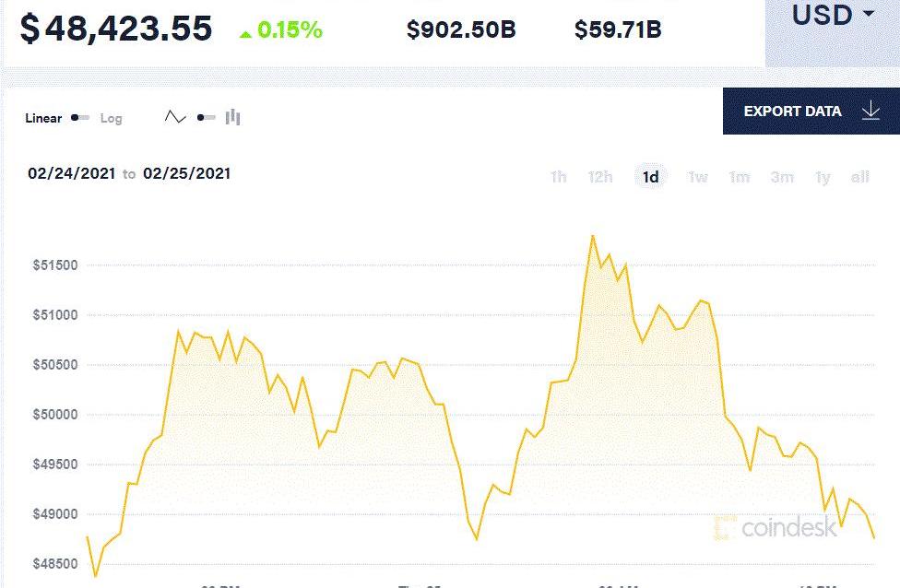
Task: Click the green price change arrow
Action: click(x=245, y=33)
